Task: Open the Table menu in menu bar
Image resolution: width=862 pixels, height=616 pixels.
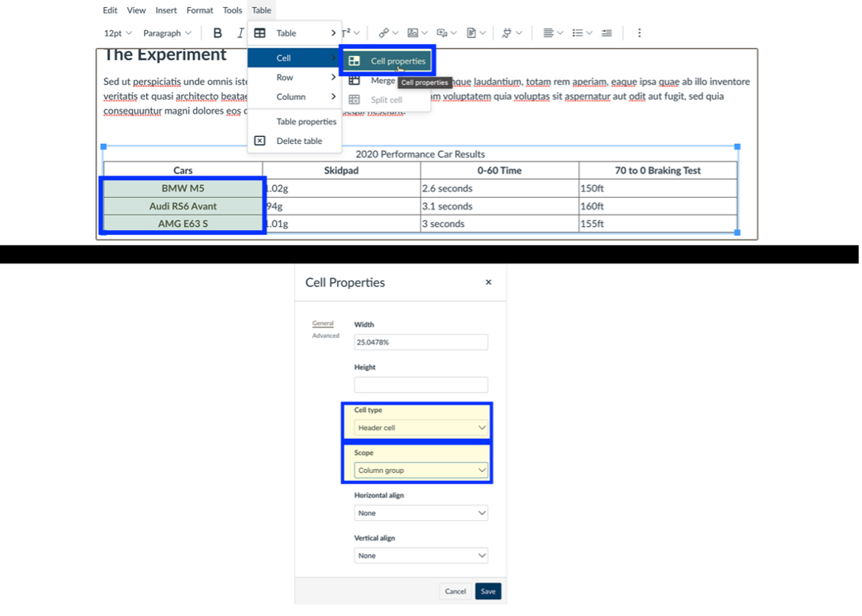Action: tap(261, 10)
